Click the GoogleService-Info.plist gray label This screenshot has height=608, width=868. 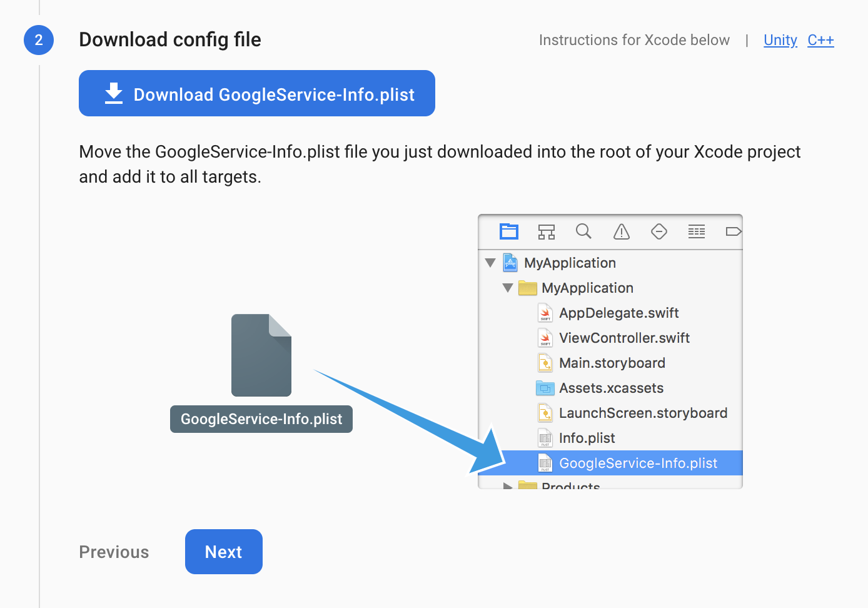[x=261, y=419]
